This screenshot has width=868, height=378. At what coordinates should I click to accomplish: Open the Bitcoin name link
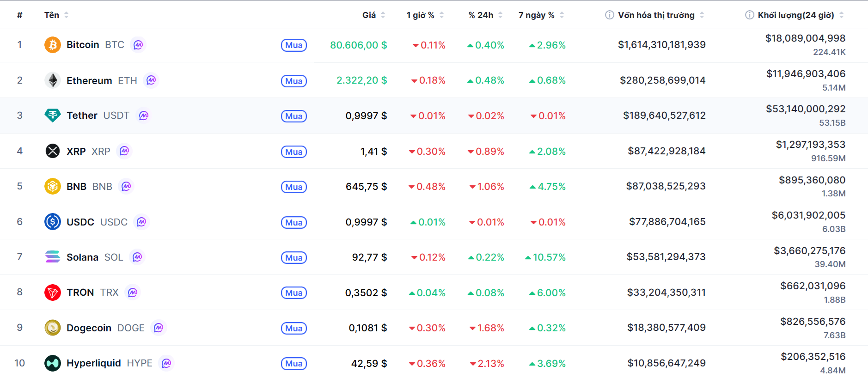83,45
